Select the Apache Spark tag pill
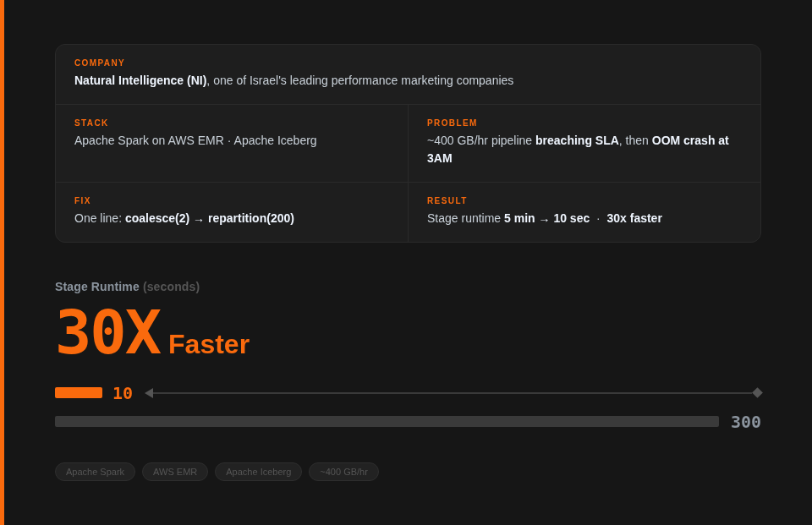812x525 pixels. tap(95, 472)
